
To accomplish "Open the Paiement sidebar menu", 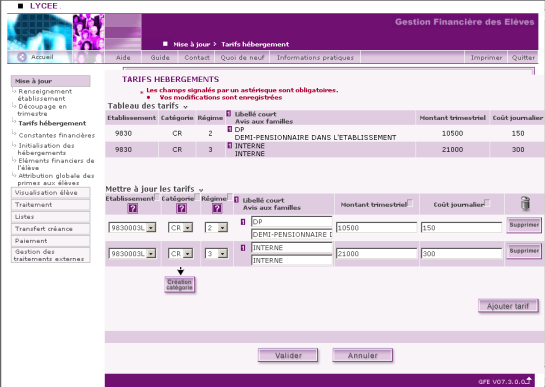I will click(51, 241).
